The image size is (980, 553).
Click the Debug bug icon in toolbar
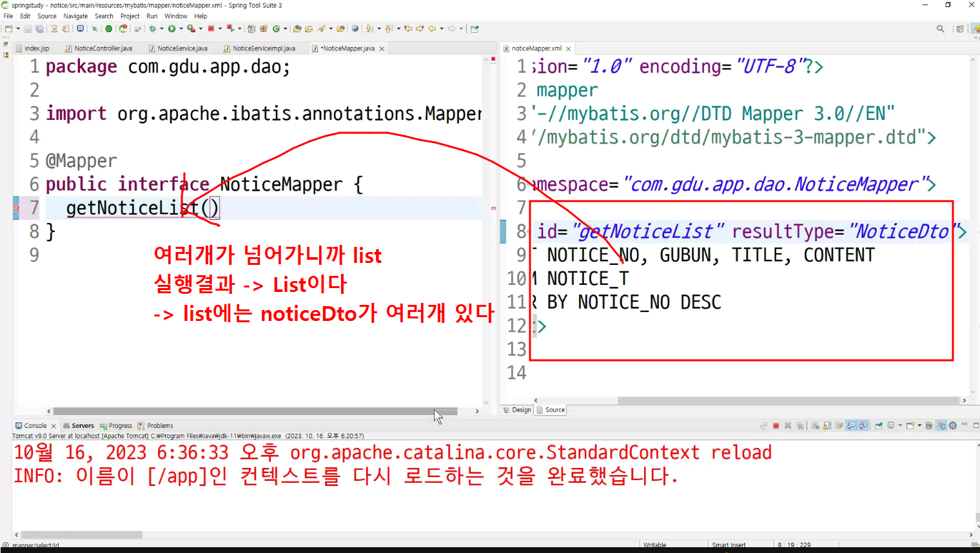152,29
